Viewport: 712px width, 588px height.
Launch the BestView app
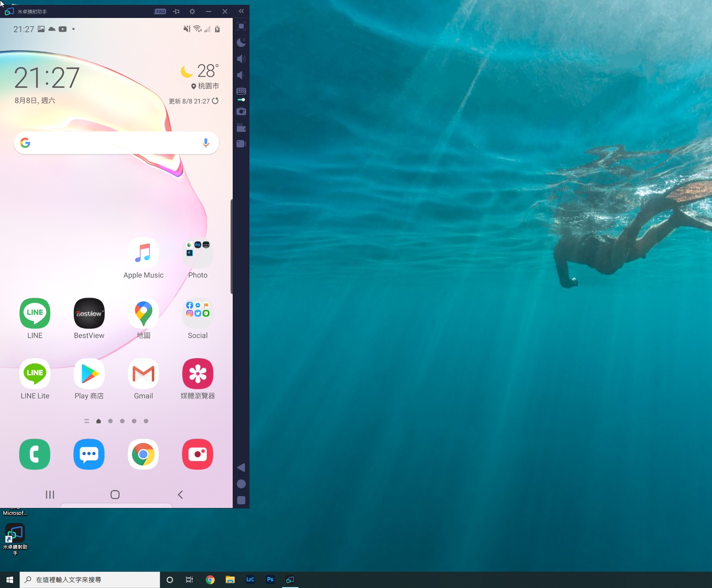89,319
